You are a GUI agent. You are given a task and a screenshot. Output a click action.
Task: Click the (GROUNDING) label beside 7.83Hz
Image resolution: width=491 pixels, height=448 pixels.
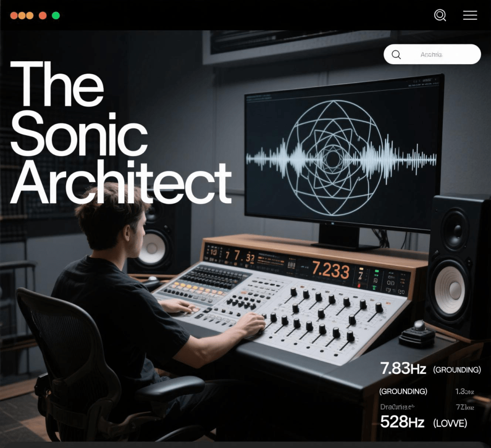[456, 370]
